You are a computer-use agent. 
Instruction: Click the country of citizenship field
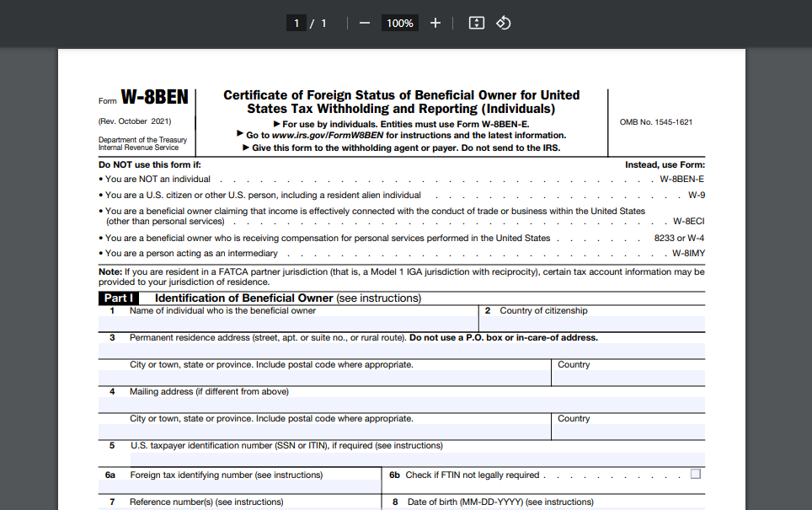[592, 324]
